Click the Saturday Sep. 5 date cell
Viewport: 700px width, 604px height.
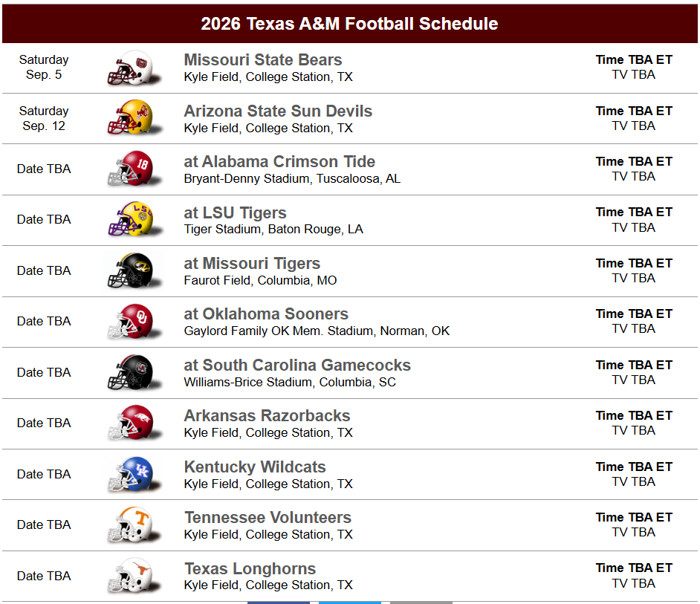pos(44,67)
